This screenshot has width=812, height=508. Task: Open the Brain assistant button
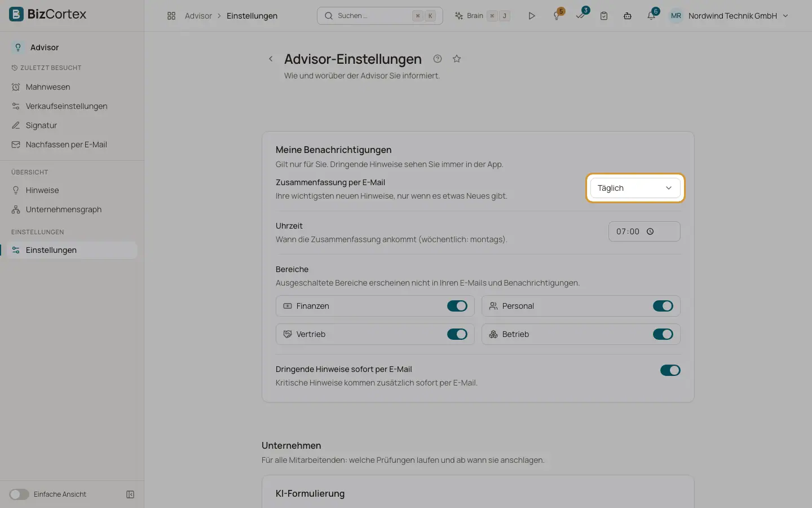click(482, 16)
